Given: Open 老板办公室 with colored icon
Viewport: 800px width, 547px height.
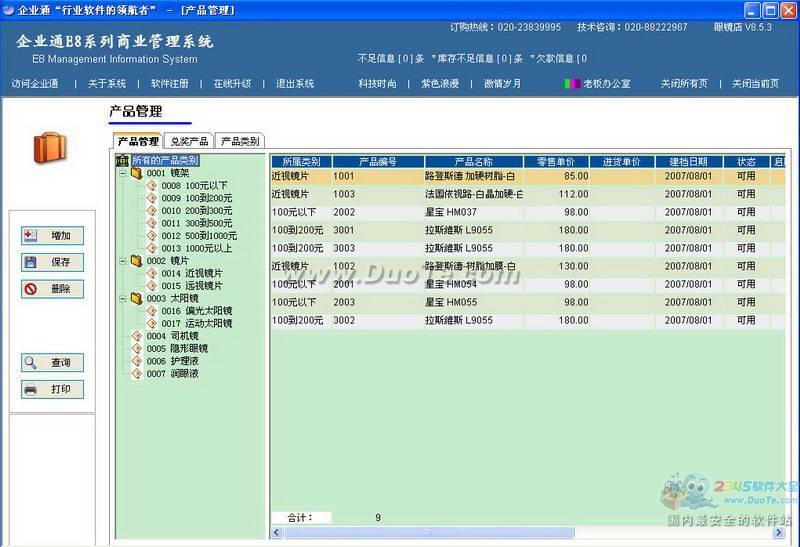Looking at the screenshot, I should coord(597,84).
